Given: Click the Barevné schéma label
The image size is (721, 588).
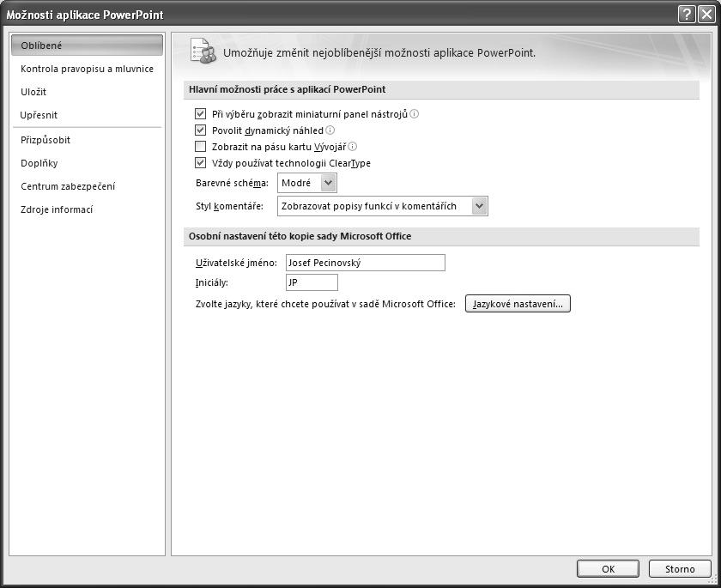Looking at the screenshot, I should 232,183.
